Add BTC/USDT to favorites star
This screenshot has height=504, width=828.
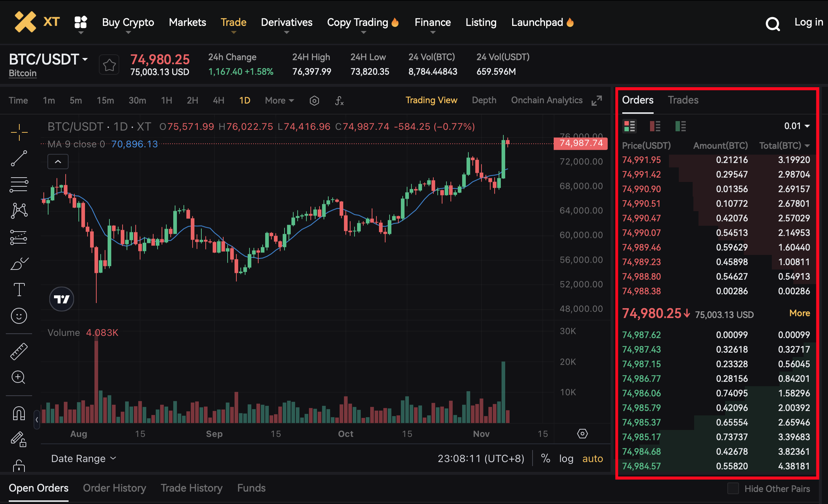coord(109,65)
